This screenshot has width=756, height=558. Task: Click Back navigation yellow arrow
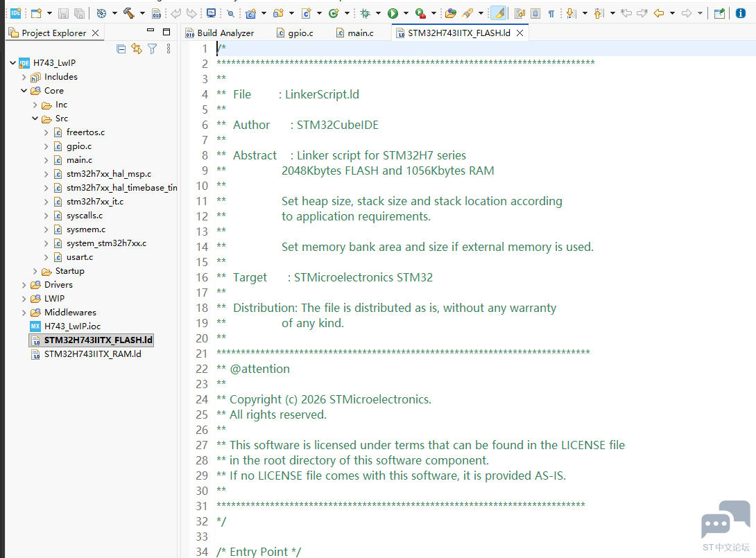(659, 13)
